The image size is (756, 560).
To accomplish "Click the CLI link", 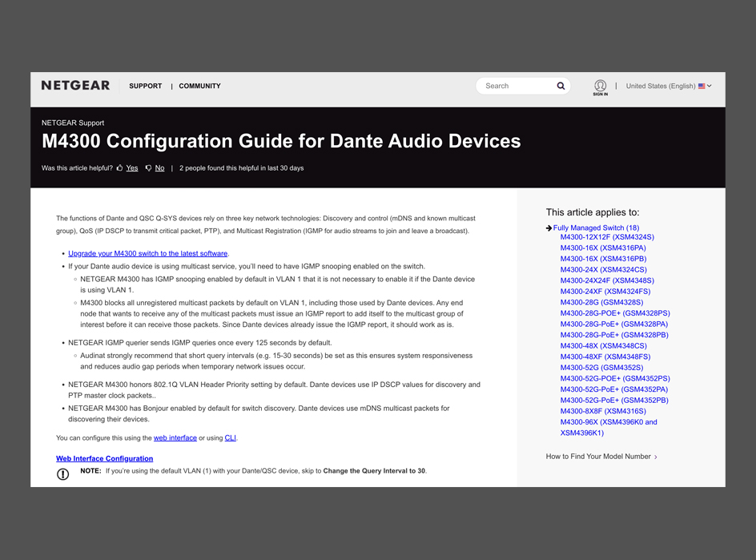I will tap(230, 438).
